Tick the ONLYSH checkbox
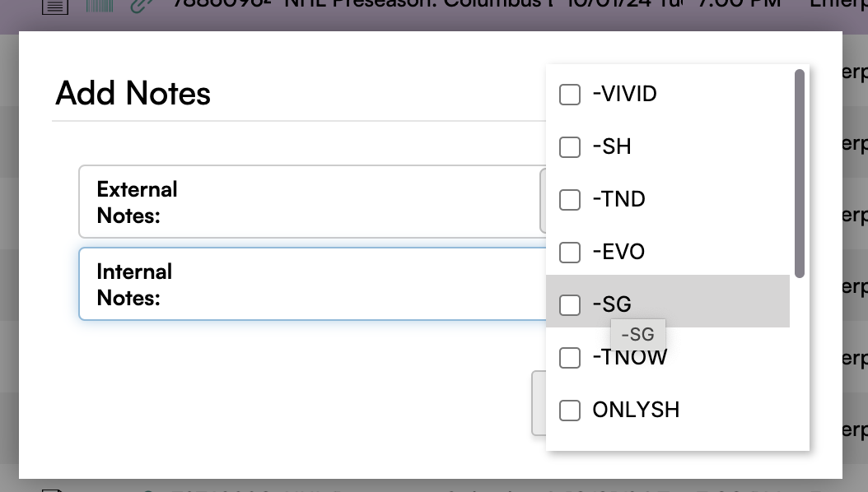 [x=570, y=411]
